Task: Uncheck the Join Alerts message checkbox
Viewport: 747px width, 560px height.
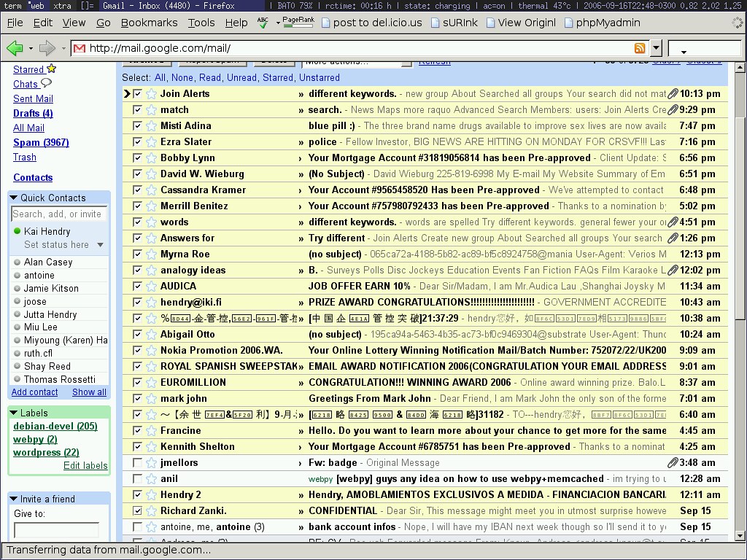Action: tap(137, 94)
